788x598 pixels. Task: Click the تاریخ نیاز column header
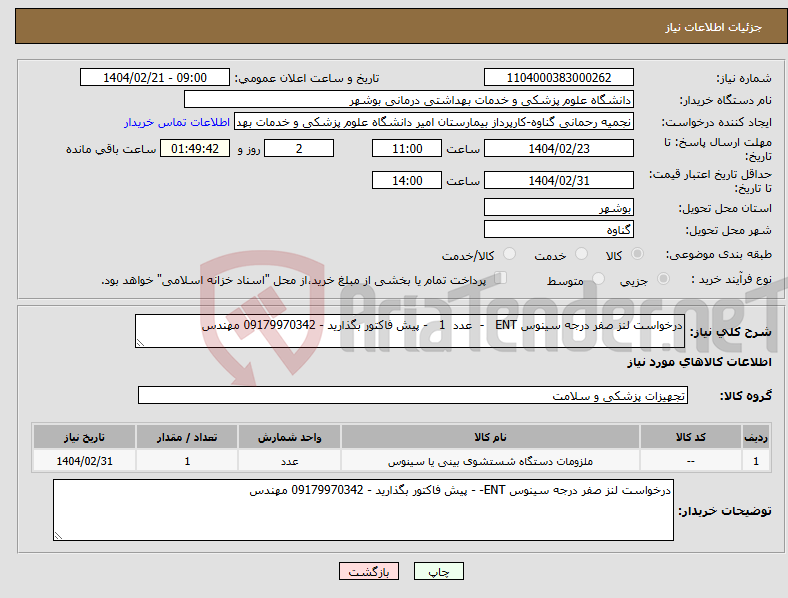pyautogui.click(x=84, y=437)
